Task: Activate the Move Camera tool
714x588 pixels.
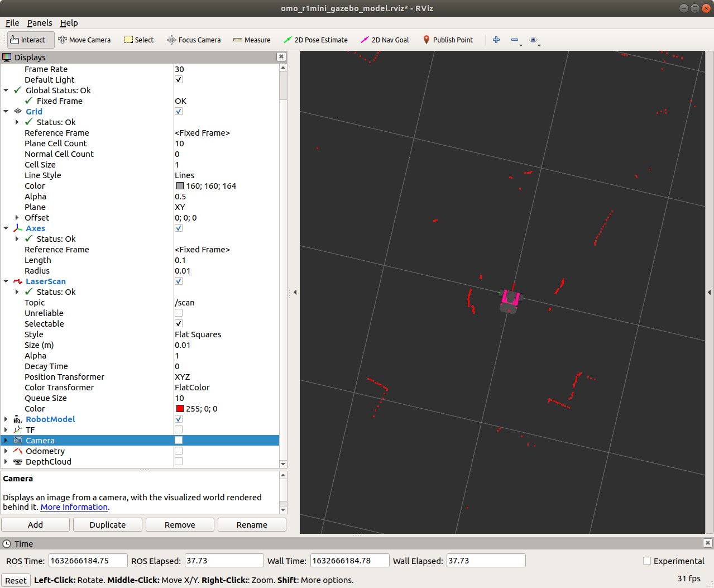Action: coord(84,40)
